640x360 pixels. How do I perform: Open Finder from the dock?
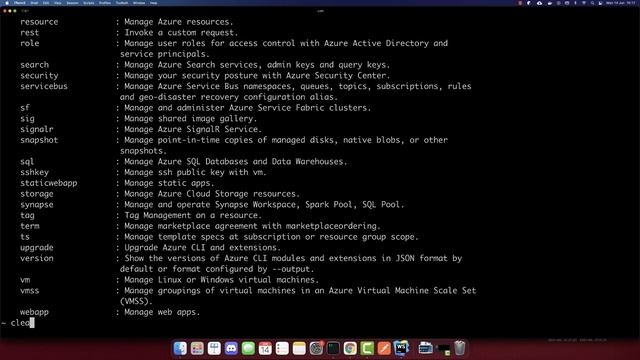[x=180, y=348]
